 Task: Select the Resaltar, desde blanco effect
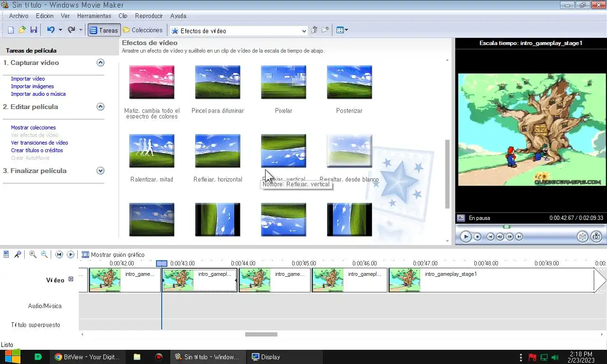[349, 151]
